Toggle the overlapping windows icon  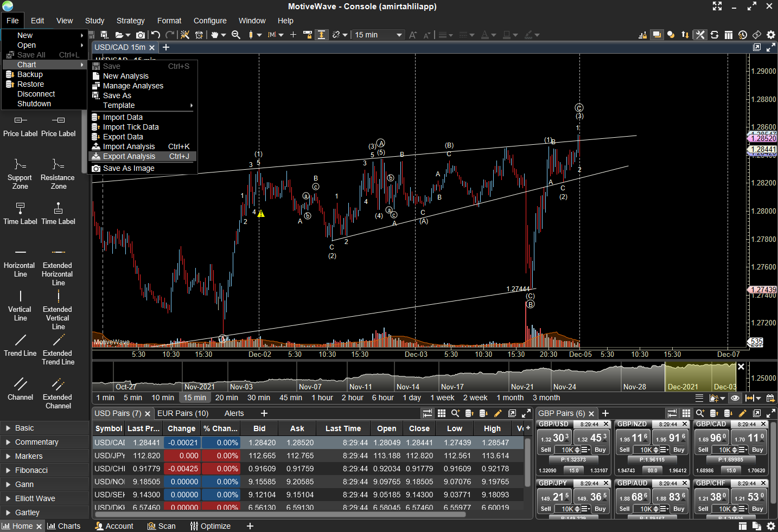(657, 35)
